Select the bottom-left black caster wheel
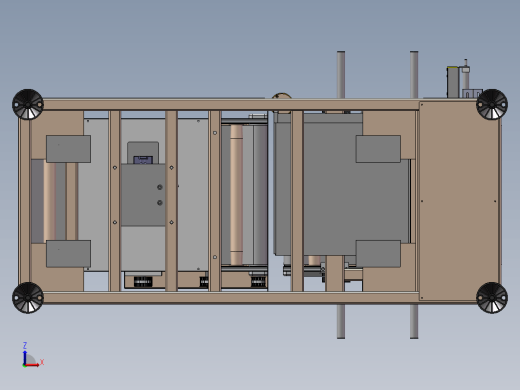The image size is (520, 390). click(x=28, y=298)
